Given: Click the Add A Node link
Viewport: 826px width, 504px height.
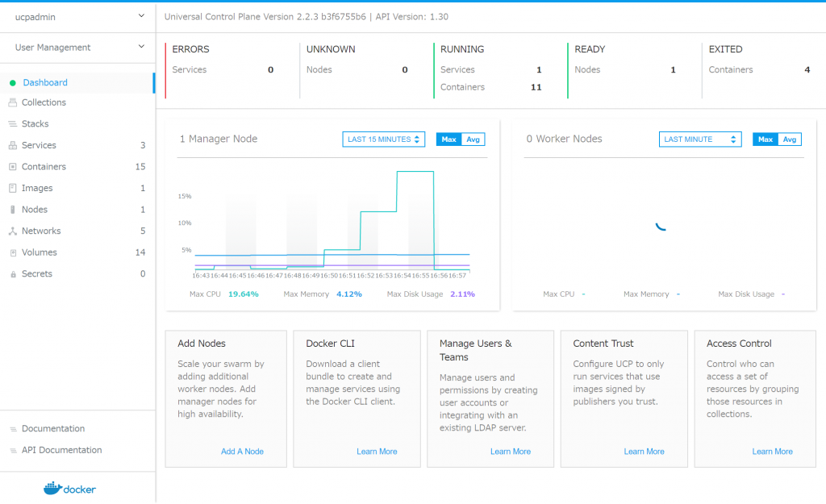Looking at the screenshot, I should (242, 452).
